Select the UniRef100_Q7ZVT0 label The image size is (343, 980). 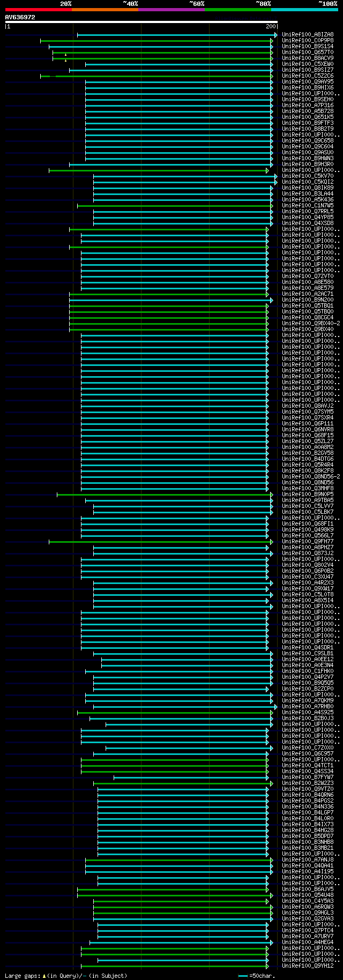click(308, 276)
